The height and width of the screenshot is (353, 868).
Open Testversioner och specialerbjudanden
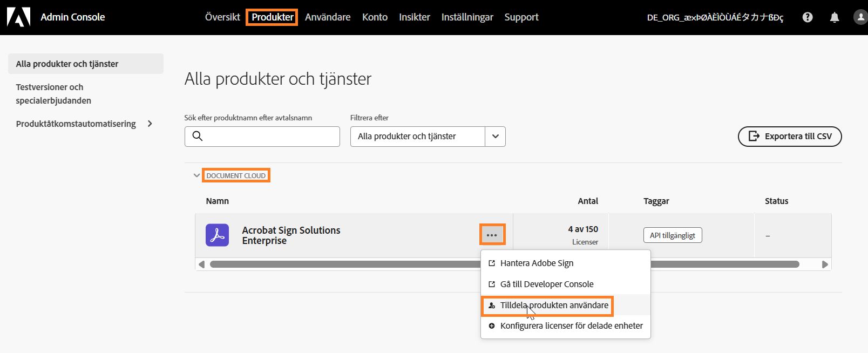53,94
